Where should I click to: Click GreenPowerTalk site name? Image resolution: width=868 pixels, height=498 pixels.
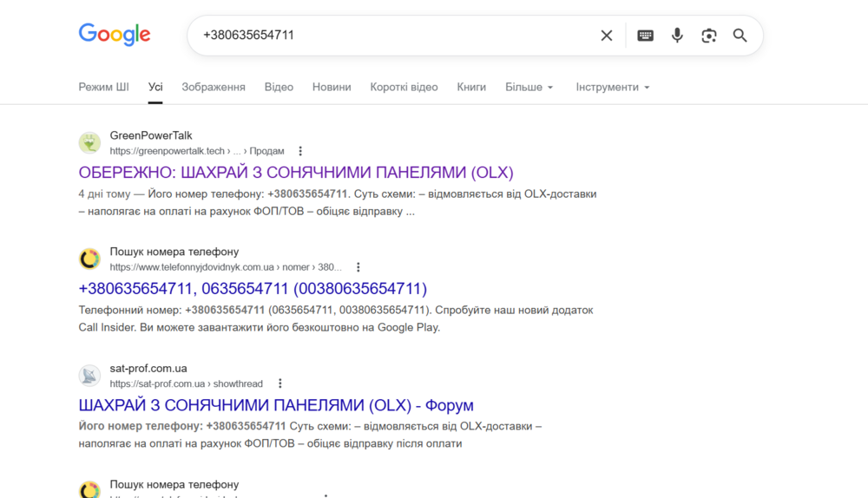150,135
